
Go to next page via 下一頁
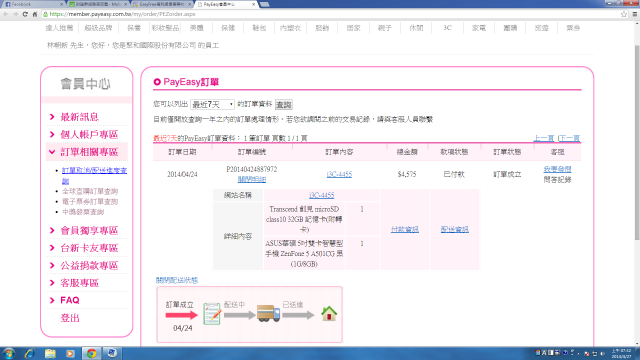tap(569, 138)
